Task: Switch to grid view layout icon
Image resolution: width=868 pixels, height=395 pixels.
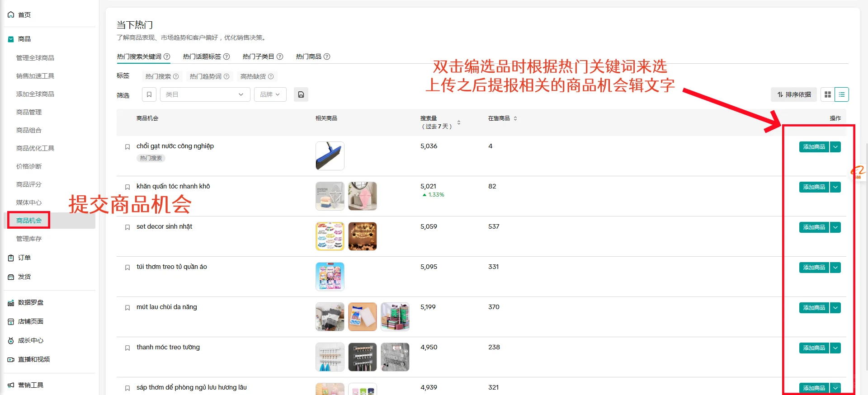Action: [x=827, y=94]
